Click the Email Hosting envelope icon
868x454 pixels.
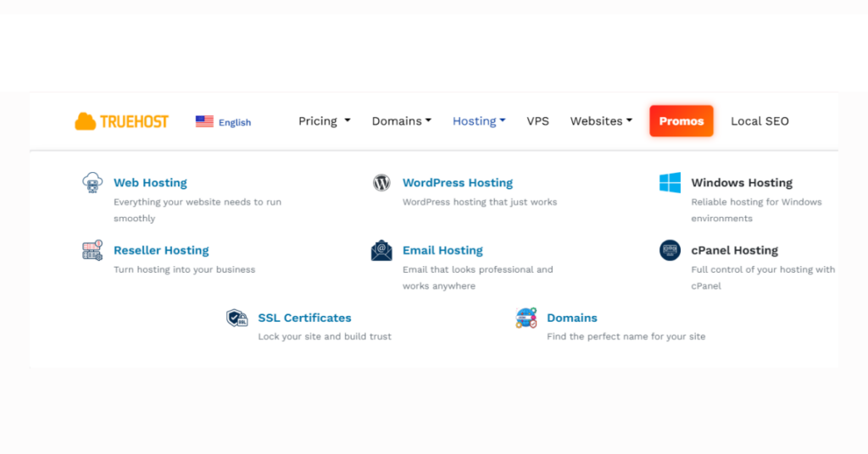(381, 250)
